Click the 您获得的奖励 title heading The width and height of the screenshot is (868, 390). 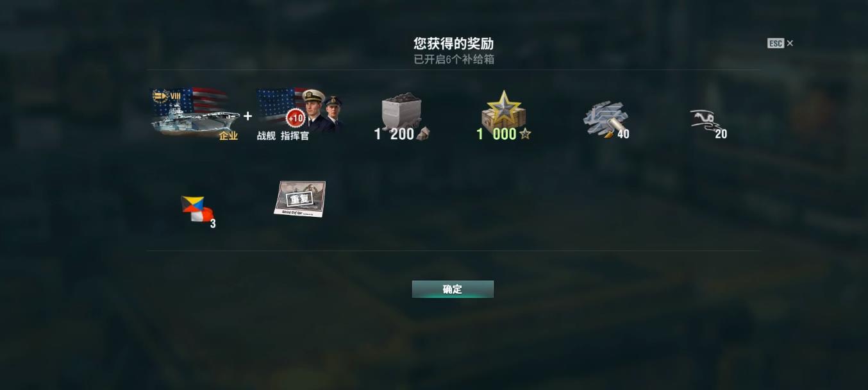453,44
